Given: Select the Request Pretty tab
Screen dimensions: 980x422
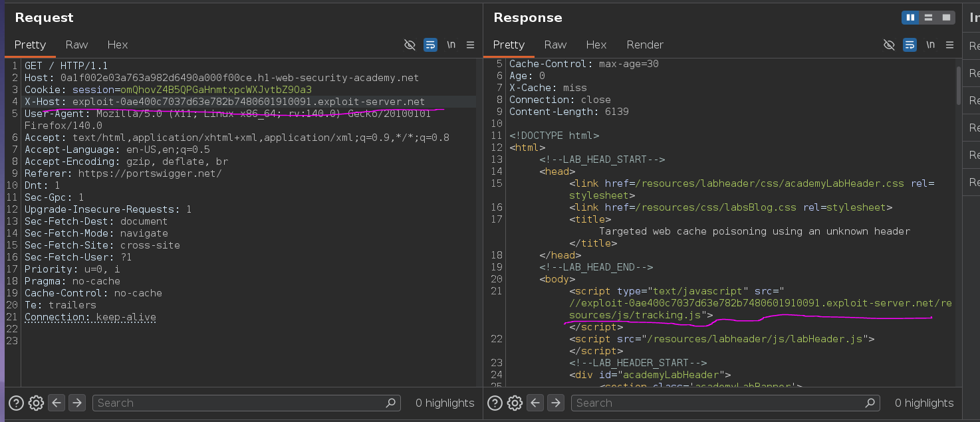Looking at the screenshot, I should tap(30, 45).
